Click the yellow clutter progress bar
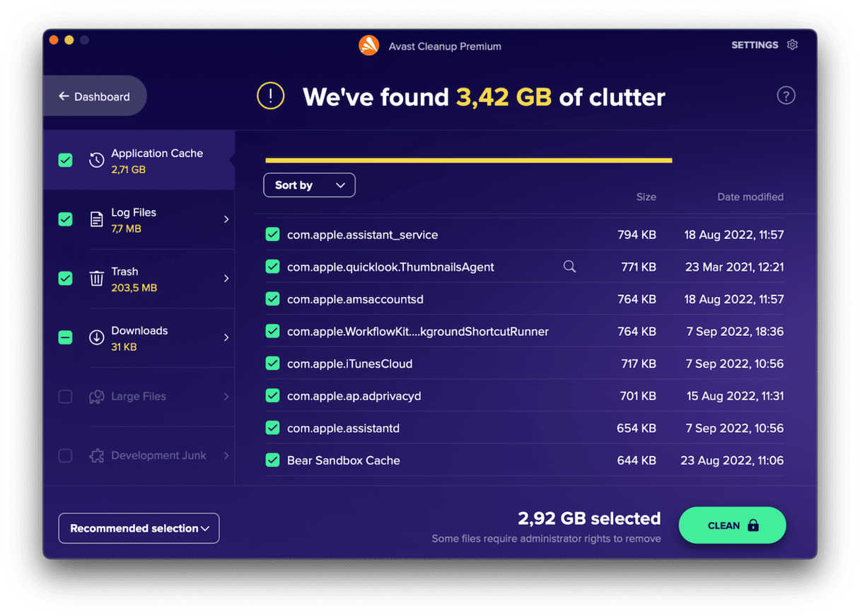 pos(468,161)
